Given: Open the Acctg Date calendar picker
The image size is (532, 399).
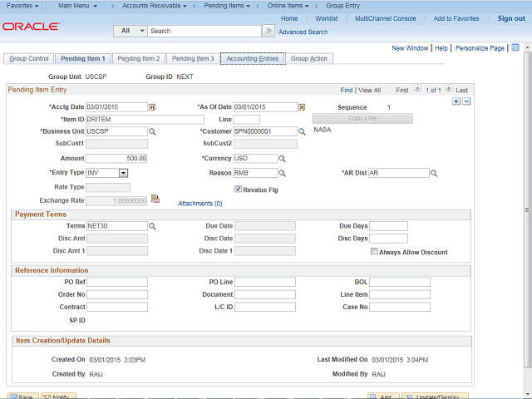Looking at the screenshot, I should 152,107.
